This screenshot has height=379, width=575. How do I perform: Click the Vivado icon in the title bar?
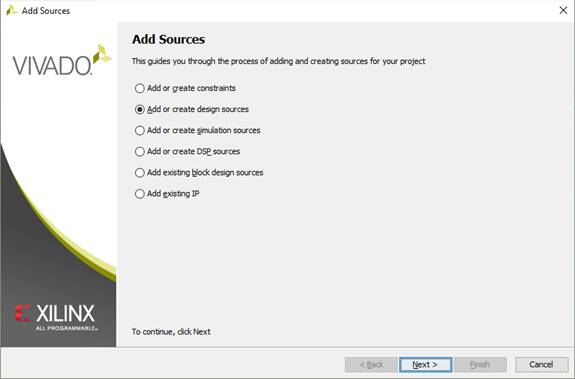[x=12, y=10]
